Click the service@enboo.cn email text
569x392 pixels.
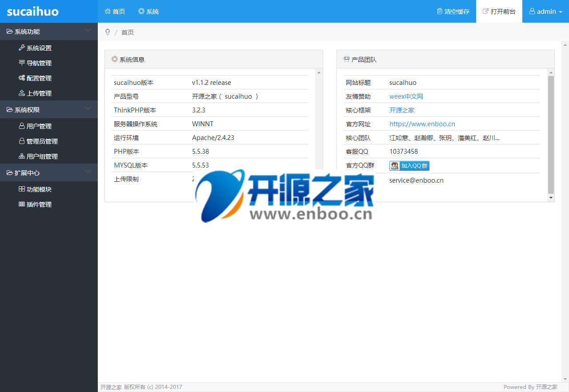tap(417, 180)
